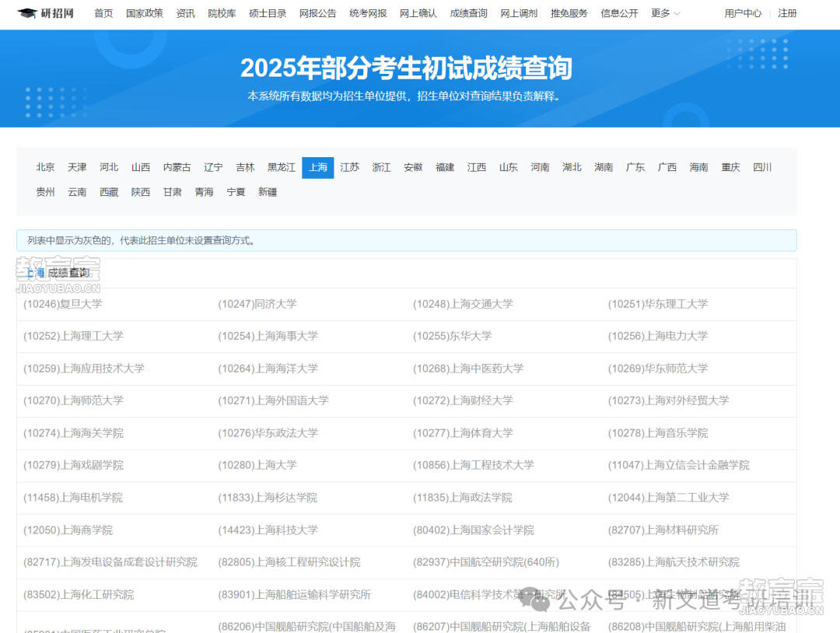The width and height of the screenshot is (840, 633).
Task: Go to 资讯 in navigation bar
Action: point(185,13)
